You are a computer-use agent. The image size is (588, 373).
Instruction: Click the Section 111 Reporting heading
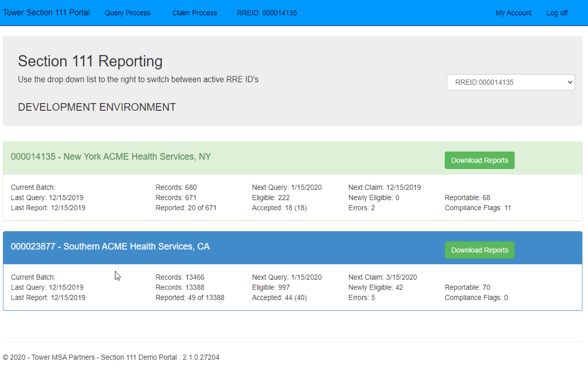pyautogui.click(x=90, y=61)
